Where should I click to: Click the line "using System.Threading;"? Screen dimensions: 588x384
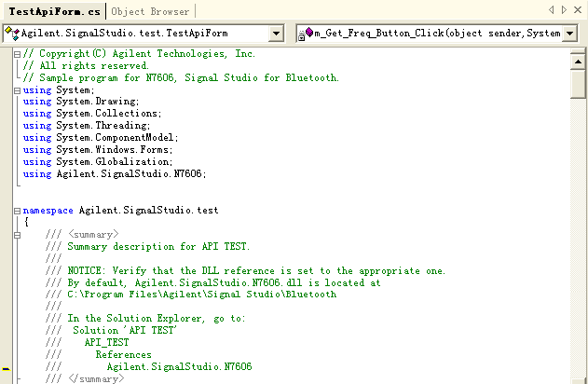pyautogui.click(x=87, y=126)
